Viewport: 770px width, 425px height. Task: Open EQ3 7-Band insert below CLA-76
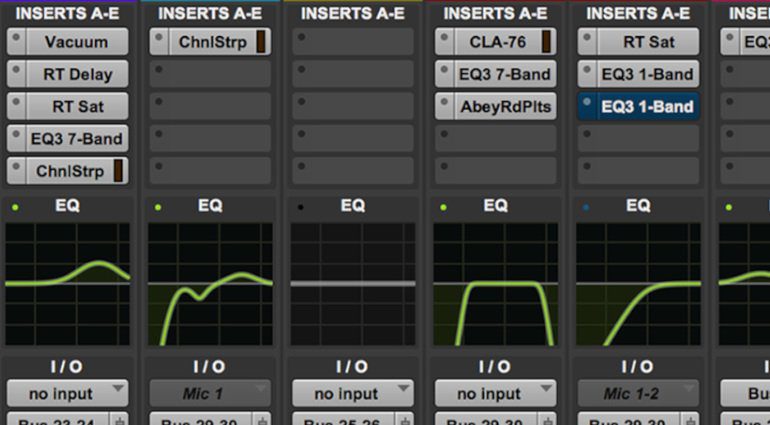point(505,74)
